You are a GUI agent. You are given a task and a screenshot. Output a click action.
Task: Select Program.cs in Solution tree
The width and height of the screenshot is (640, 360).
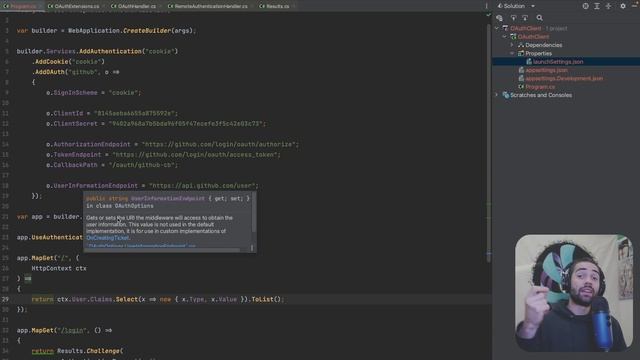click(540, 87)
